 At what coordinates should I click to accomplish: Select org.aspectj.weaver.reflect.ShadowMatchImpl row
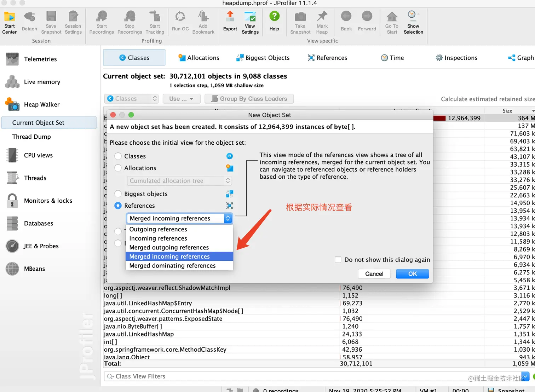tap(319, 288)
